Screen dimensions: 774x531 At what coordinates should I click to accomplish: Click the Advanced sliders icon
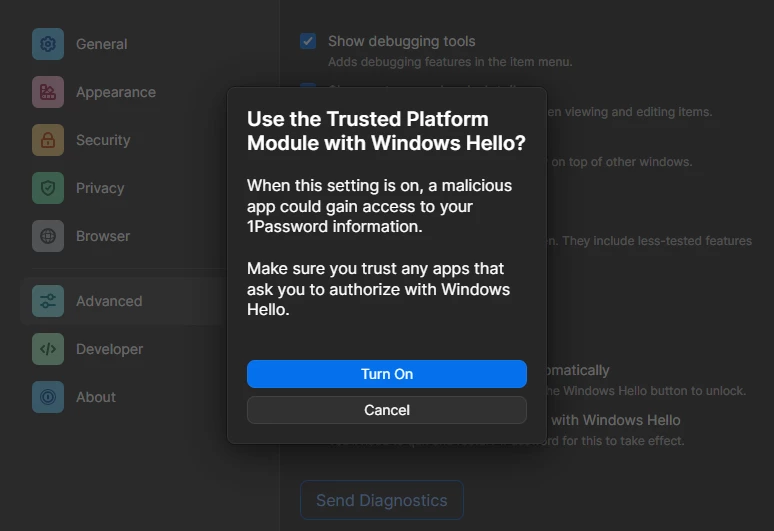coord(48,301)
